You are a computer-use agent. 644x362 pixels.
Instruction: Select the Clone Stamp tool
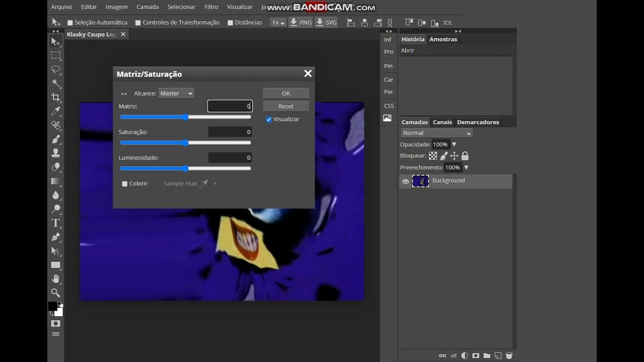56,153
